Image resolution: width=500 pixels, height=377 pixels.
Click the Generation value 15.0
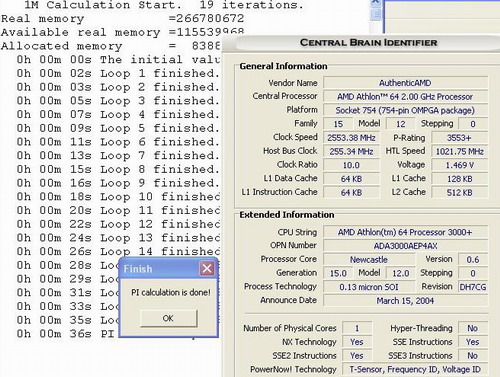(338, 273)
